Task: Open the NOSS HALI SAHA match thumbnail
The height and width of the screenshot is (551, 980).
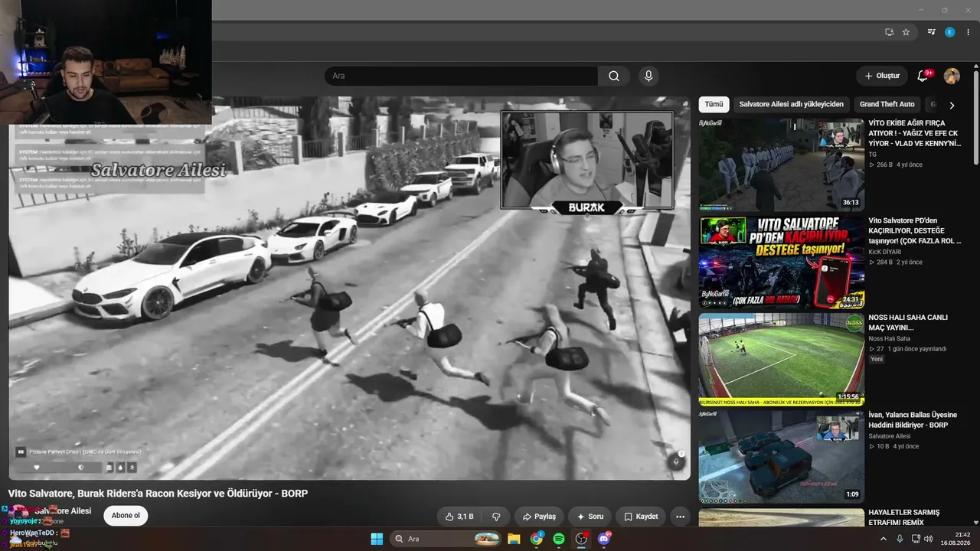Action: [x=781, y=360]
